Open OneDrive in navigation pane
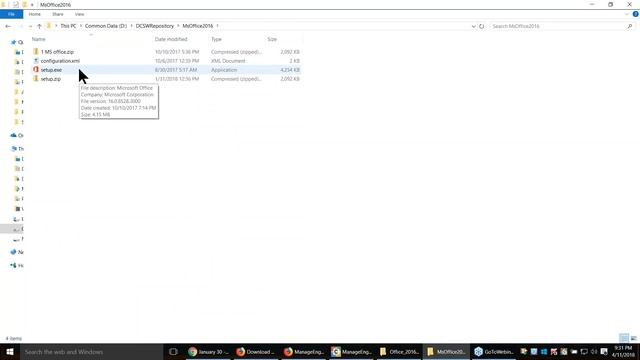The width and height of the screenshot is (640, 360). [17, 135]
